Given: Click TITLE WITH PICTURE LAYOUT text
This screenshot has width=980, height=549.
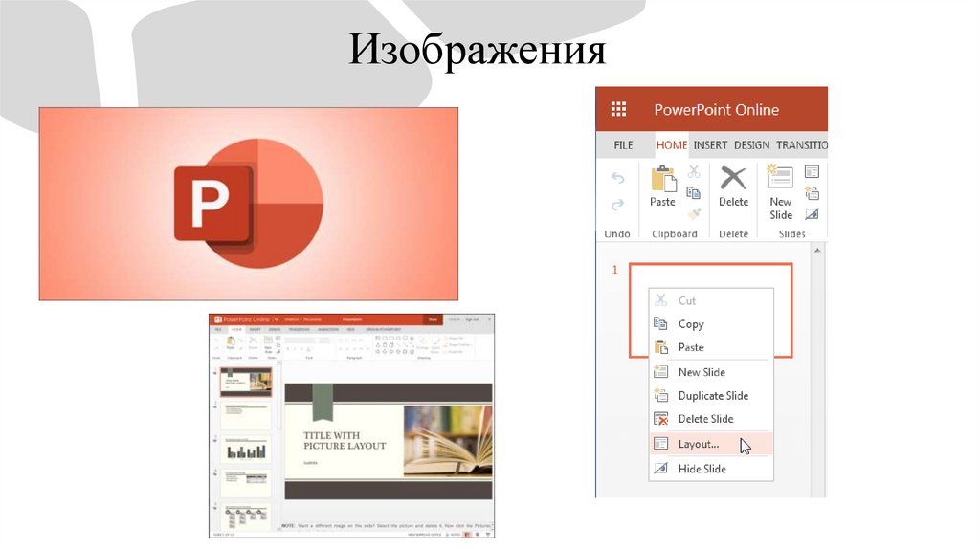Looking at the screenshot, I should click(x=345, y=440).
